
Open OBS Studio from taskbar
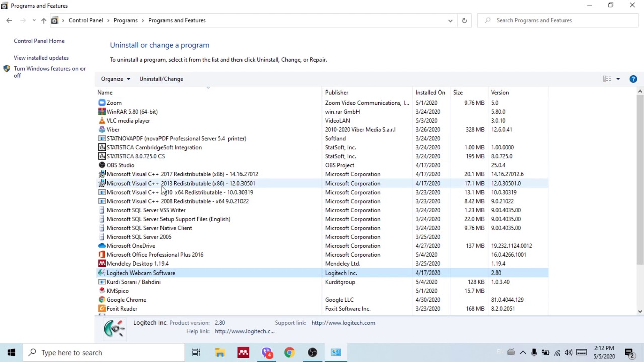tap(312, 352)
